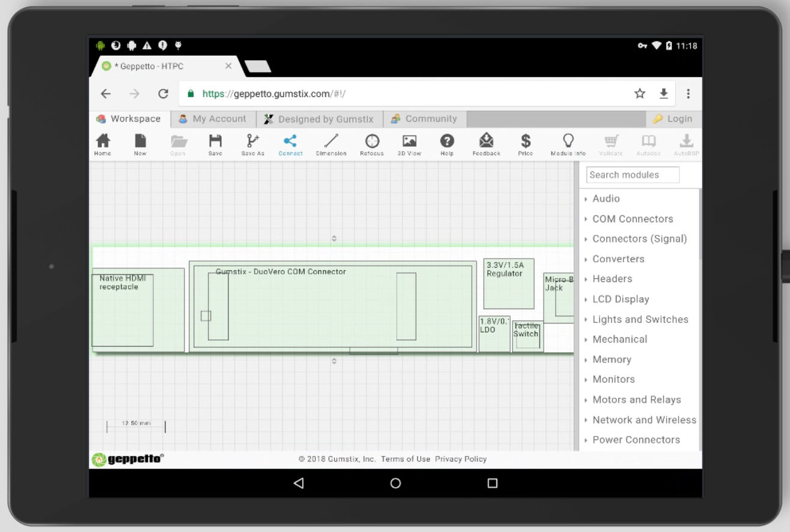Screen dimensions: 790x532
Task: Click the greyed Open folder icon
Action: coord(178,144)
